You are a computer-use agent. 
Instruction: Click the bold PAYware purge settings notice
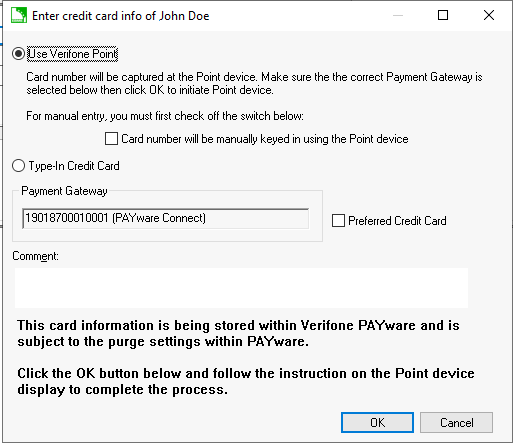click(x=238, y=333)
